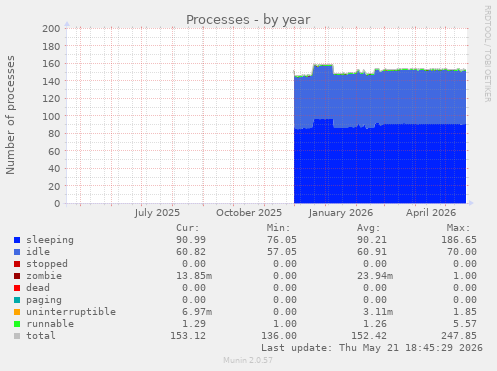Select the 'zombie' legend label

pyautogui.click(x=44, y=276)
